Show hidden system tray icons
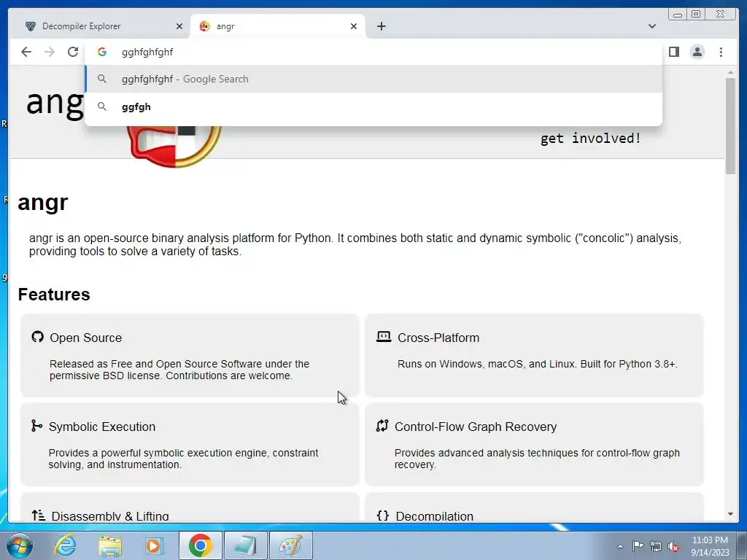Image resolution: width=747 pixels, height=560 pixels. [x=620, y=546]
